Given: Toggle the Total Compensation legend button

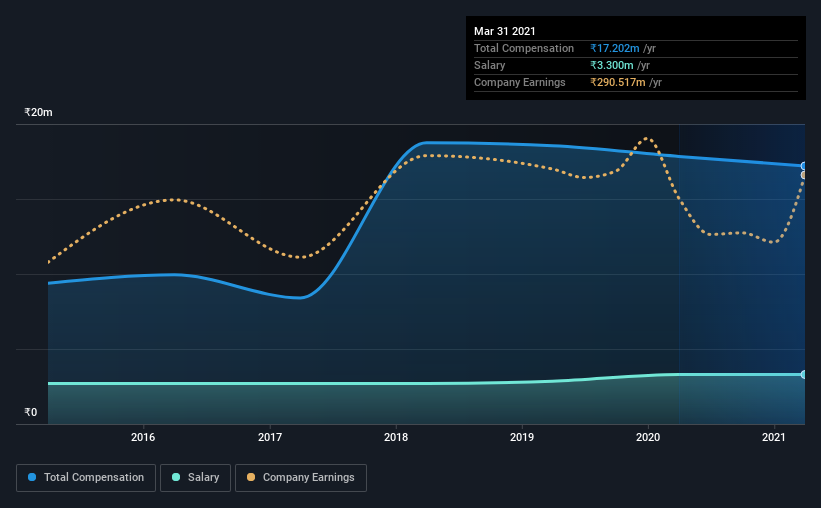Looking at the screenshot, I should 86,478.
